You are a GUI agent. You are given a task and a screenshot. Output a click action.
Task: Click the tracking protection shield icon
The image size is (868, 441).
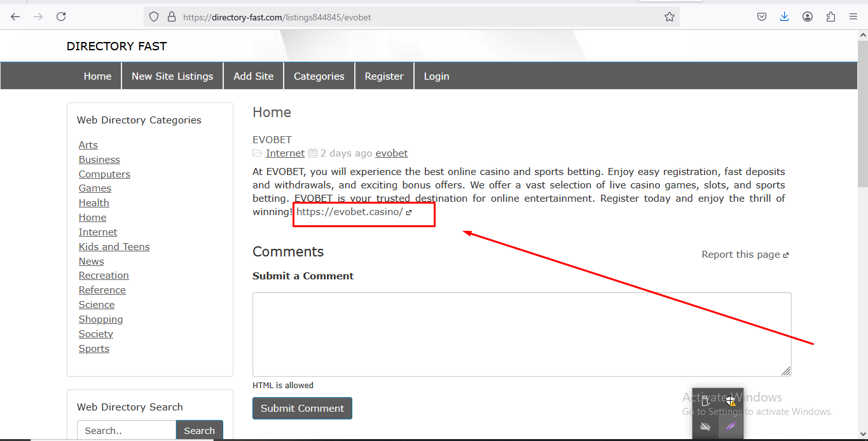[154, 17]
